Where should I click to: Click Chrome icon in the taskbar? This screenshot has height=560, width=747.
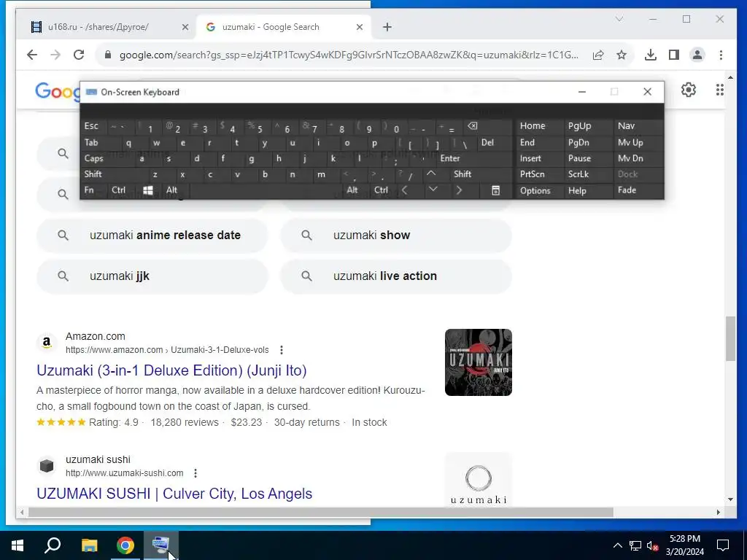[125, 545]
